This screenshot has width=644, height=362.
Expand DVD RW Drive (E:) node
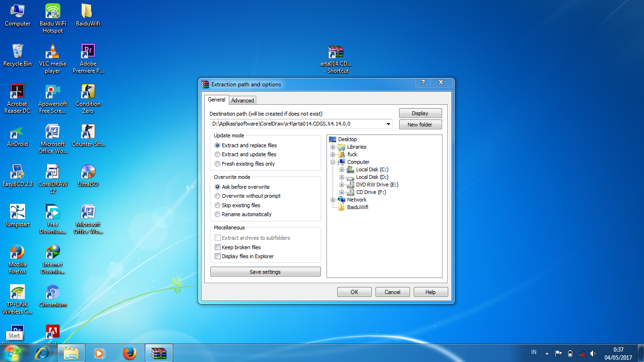click(342, 185)
